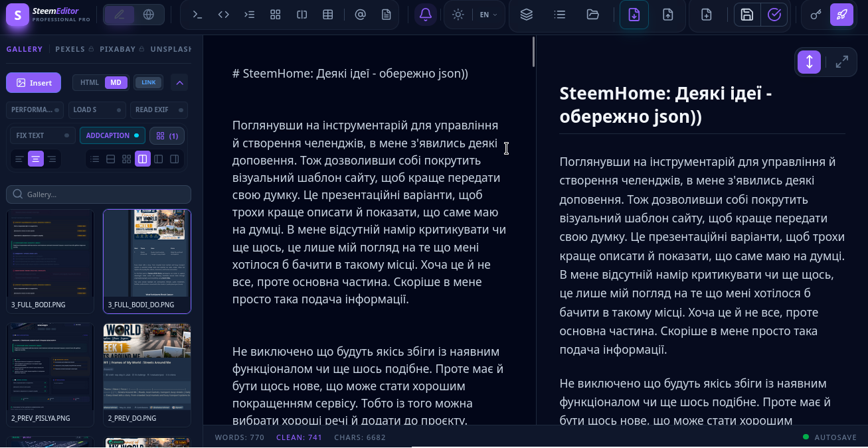This screenshot has height=448, width=868.
Task: Switch to globe web mode
Action: pos(149,15)
